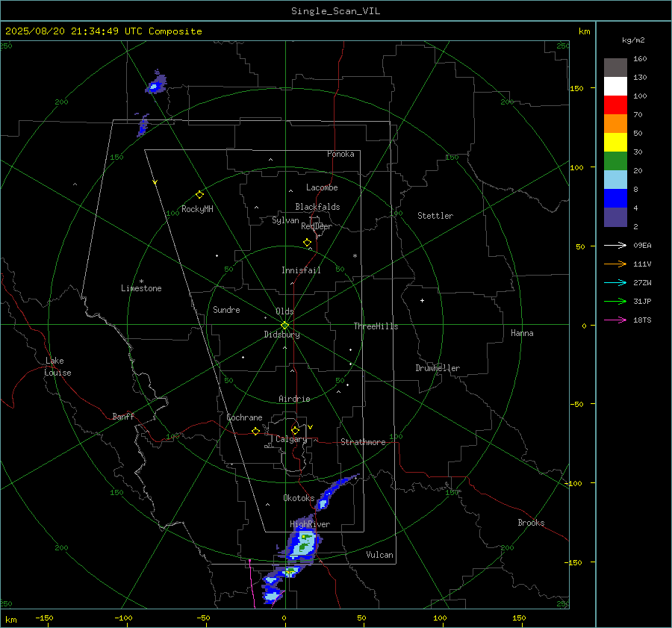The image size is (672, 628).
Task: Click the Strathmore label
Action: [363, 442]
